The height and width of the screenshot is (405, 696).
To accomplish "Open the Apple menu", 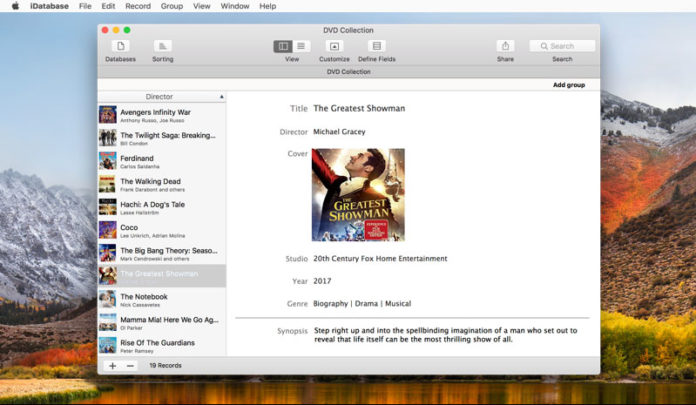I will tap(15, 6).
